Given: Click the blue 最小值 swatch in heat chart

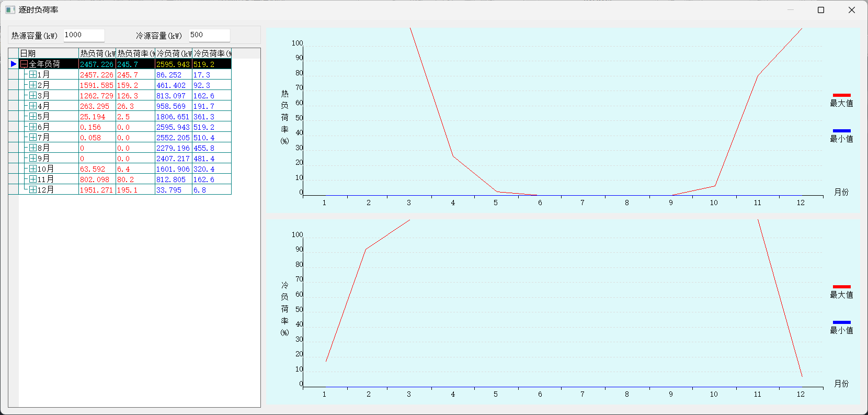Looking at the screenshot, I should (841, 131).
